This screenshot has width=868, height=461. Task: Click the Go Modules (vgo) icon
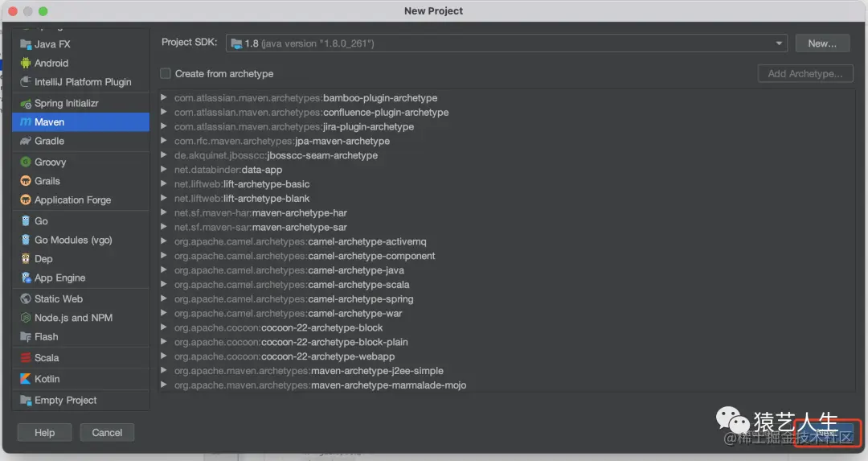coord(26,240)
